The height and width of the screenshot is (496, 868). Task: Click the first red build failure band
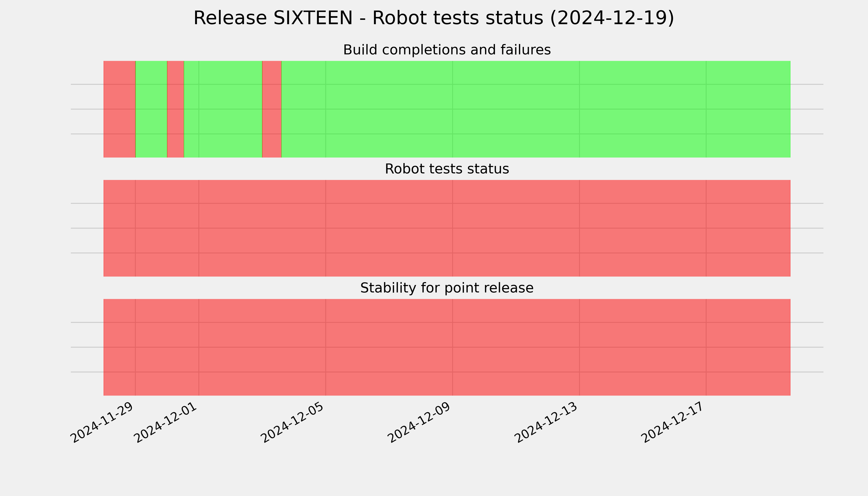pyautogui.click(x=120, y=109)
